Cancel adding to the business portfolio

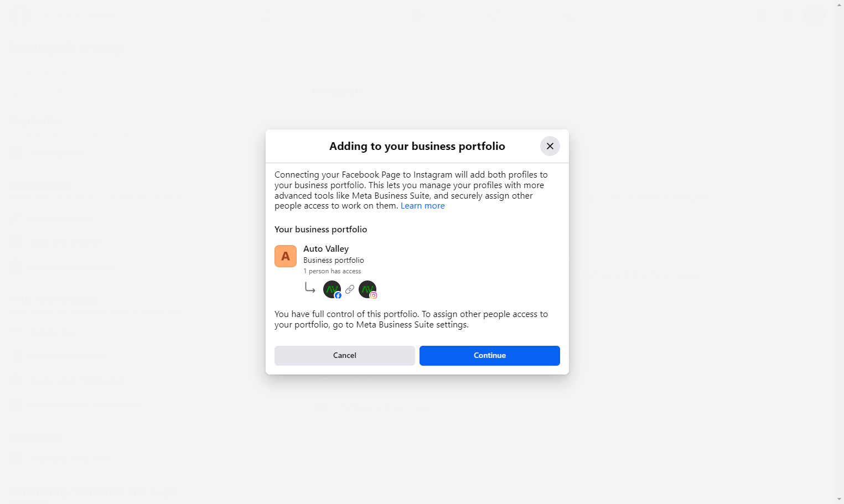(344, 356)
